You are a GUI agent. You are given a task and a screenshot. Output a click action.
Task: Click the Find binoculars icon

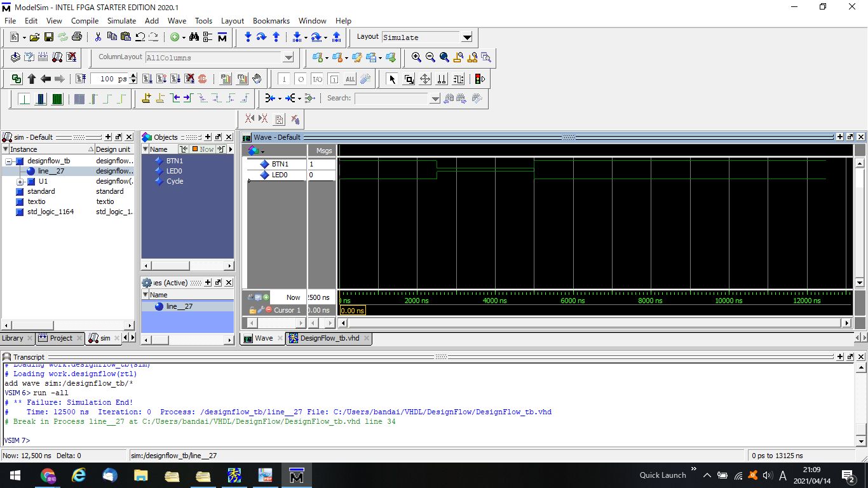(194, 37)
